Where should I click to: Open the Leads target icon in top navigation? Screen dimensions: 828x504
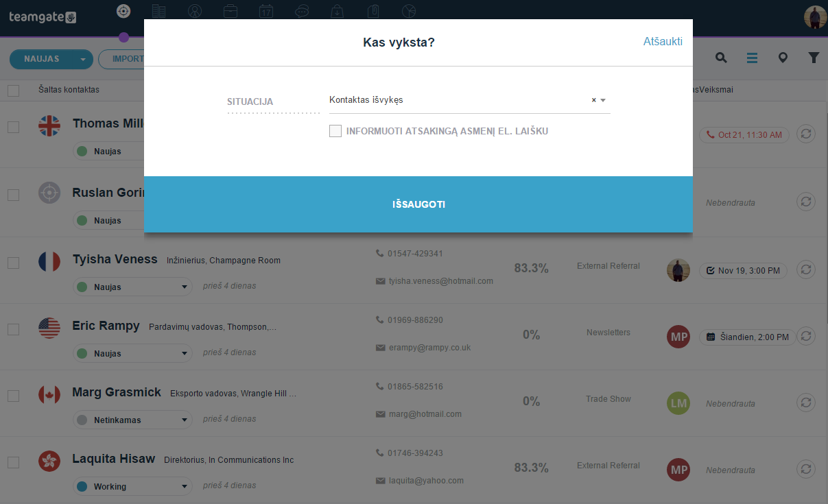tap(123, 11)
